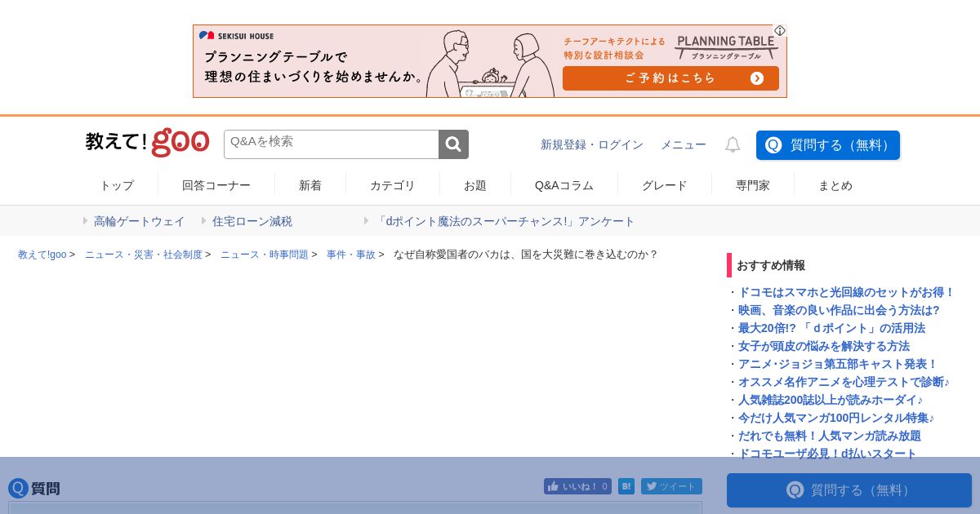Image resolution: width=980 pixels, height=514 pixels.
Task: Open the グレード tab
Action: [665, 185]
